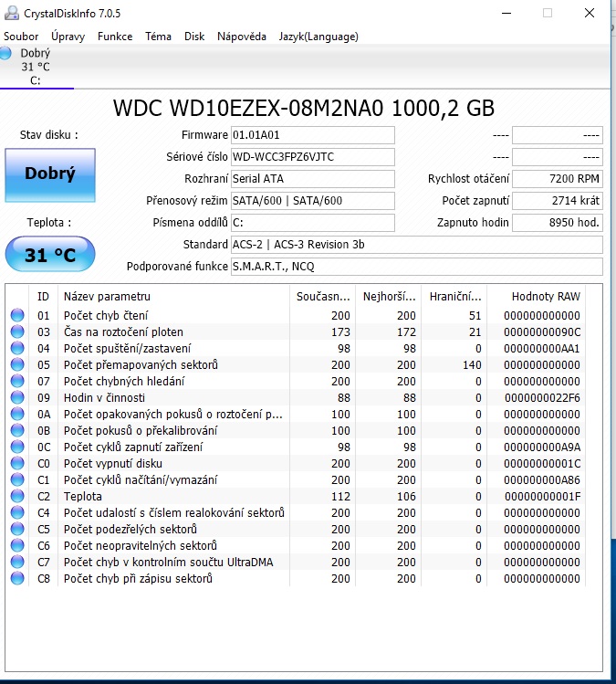616x684 pixels.
Task: Open the Jazyk(Language) menu
Action: point(318,37)
